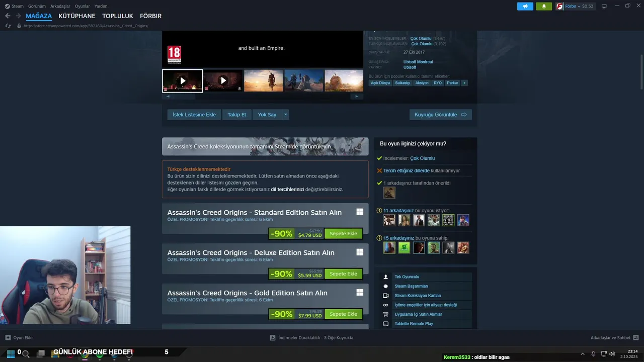644x362 pixels.
Task: Add Deluxe Edition to cart
Action: [x=344, y=274]
